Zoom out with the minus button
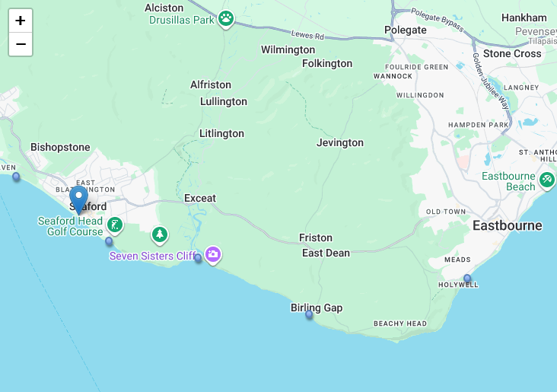 coord(21,44)
